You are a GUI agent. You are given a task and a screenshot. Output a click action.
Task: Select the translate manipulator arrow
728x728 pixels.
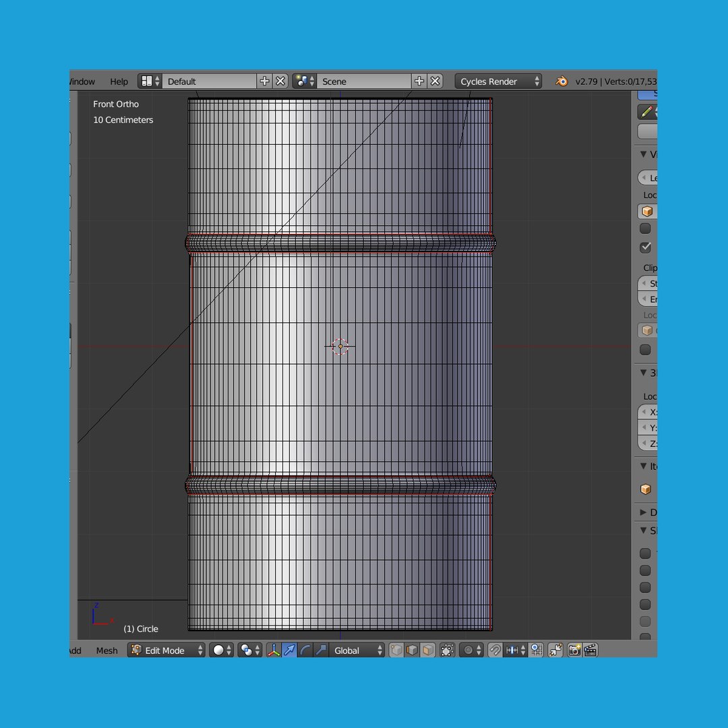(289, 650)
